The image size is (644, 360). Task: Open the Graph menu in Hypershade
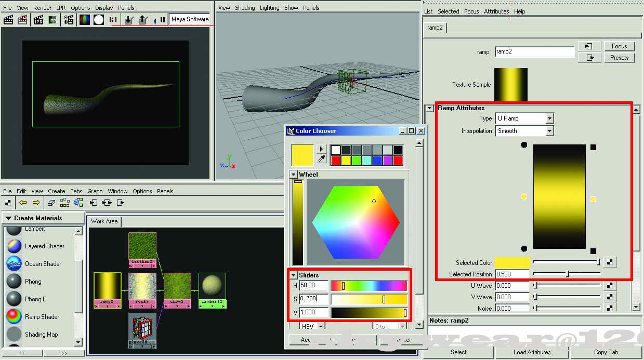pos(95,191)
